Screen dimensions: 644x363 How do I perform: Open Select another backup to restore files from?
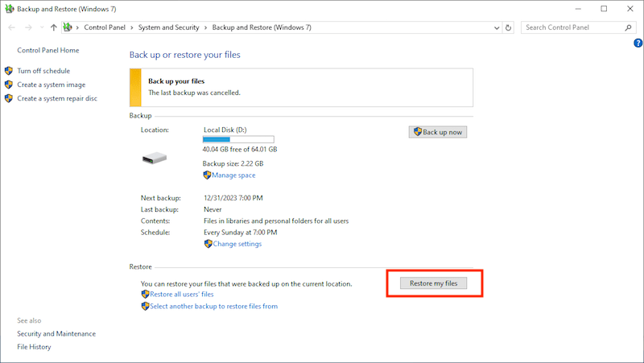[213, 306]
